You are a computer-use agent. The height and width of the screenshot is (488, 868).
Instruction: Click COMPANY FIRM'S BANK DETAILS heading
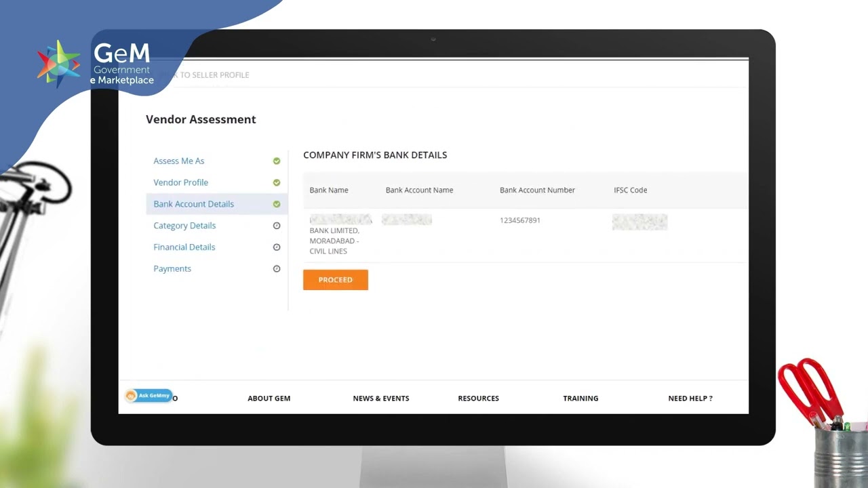[x=375, y=155]
